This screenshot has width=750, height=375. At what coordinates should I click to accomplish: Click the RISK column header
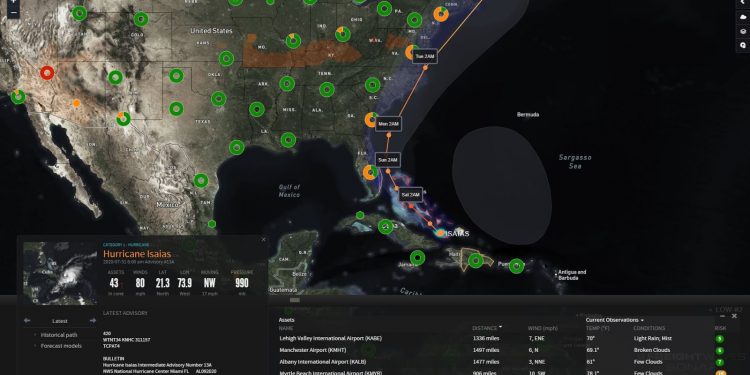(720, 328)
